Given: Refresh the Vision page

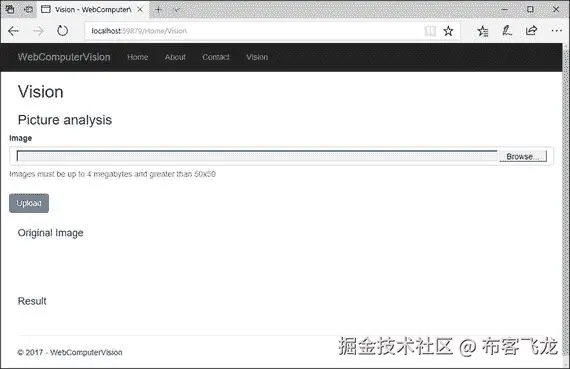Looking at the screenshot, I should pyautogui.click(x=63, y=31).
